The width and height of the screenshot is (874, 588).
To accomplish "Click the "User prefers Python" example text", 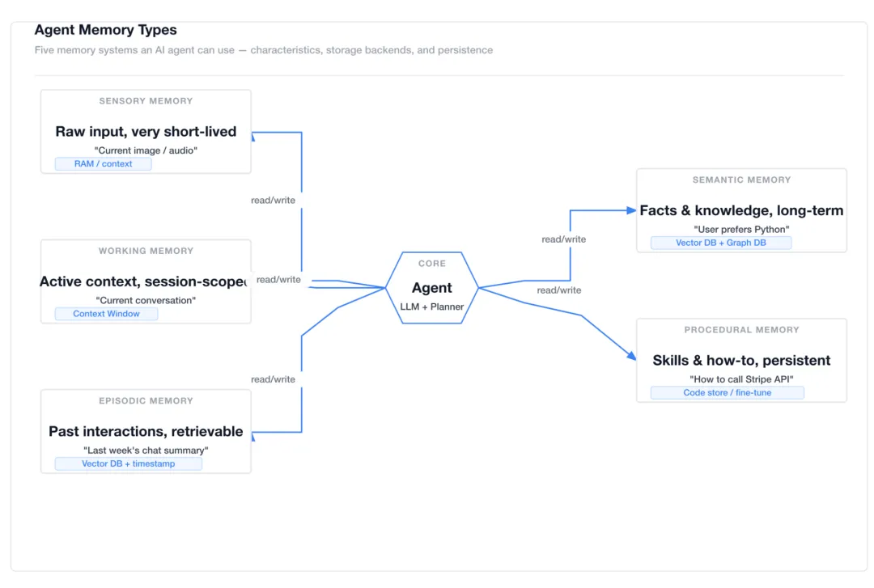I will (741, 230).
